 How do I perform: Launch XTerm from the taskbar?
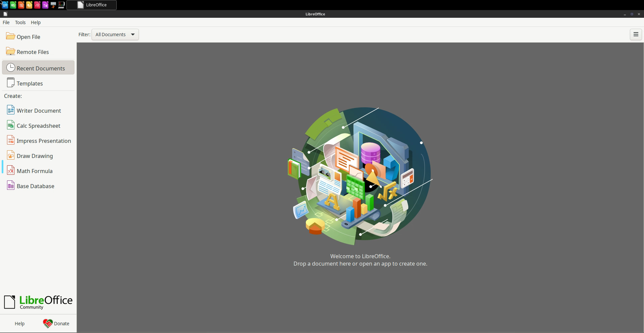click(x=61, y=5)
